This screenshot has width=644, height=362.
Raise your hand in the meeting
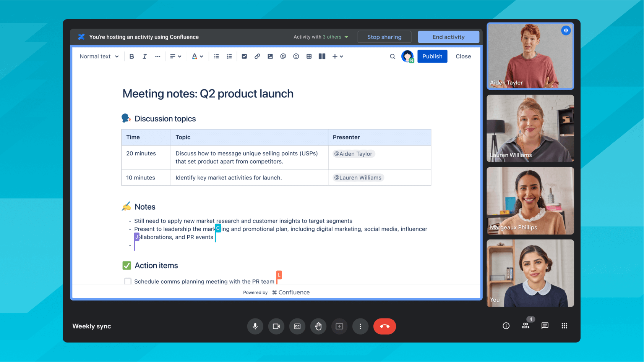tap(318, 326)
